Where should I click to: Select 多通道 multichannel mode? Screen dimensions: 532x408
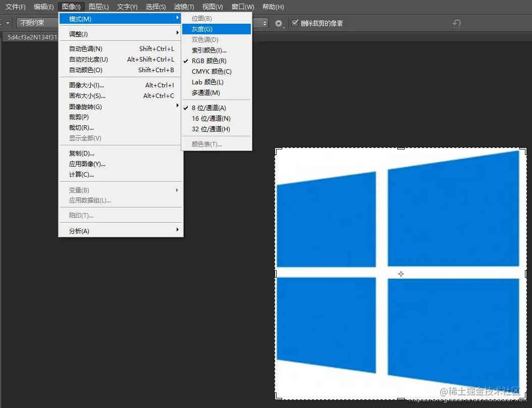205,92
